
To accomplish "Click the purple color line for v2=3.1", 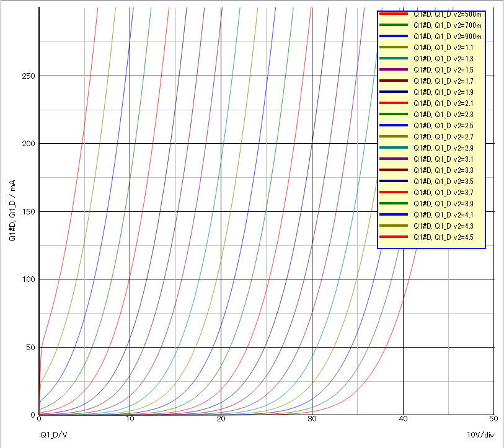I will [x=394, y=159].
